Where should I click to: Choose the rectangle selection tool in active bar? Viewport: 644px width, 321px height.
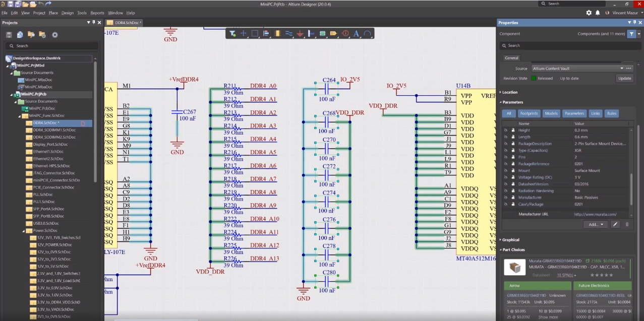[255, 34]
